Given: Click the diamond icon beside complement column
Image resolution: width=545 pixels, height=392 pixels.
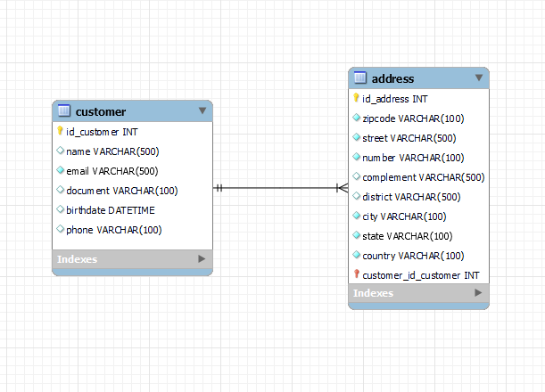Looking at the screenshot, I should tap(356, 176).
